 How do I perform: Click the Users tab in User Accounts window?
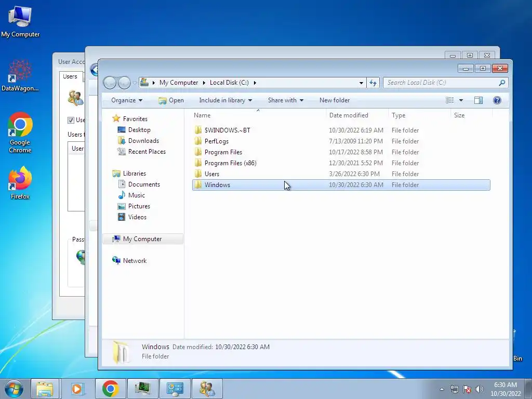pyautogui.click(x=70, y=76)
